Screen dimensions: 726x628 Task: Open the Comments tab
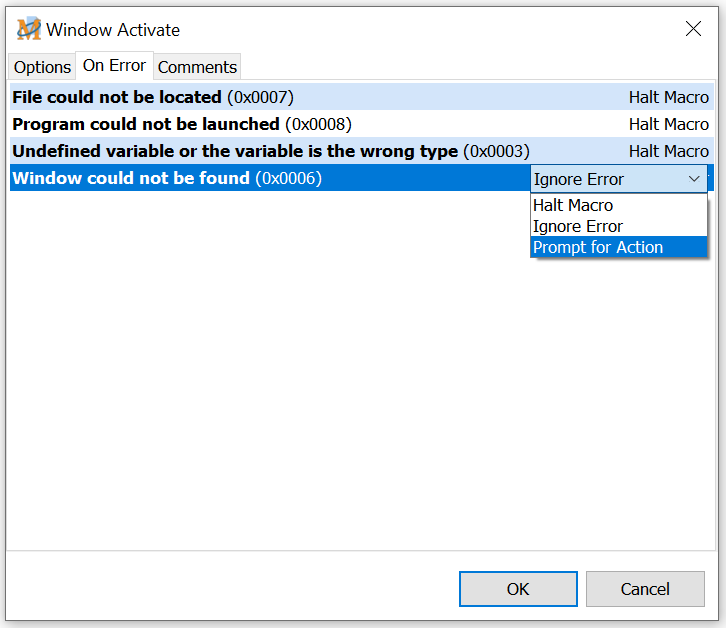(x=197, y=67)
